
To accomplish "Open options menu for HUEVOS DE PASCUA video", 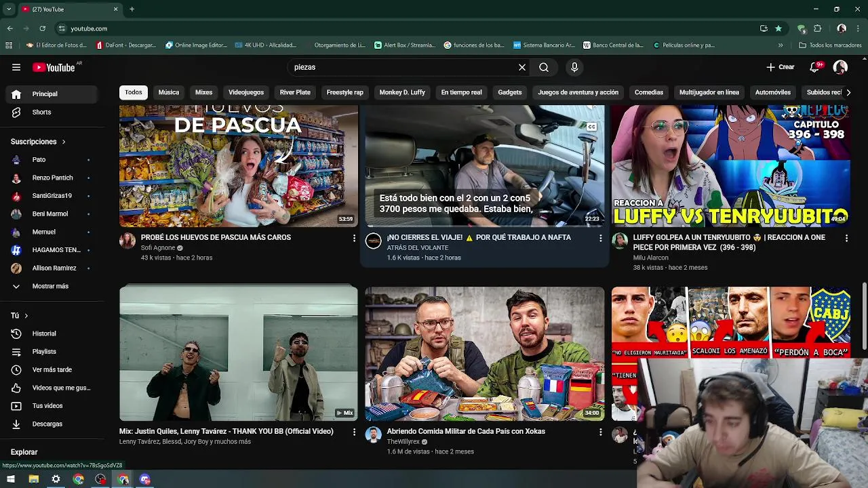I will pos(354,238).
